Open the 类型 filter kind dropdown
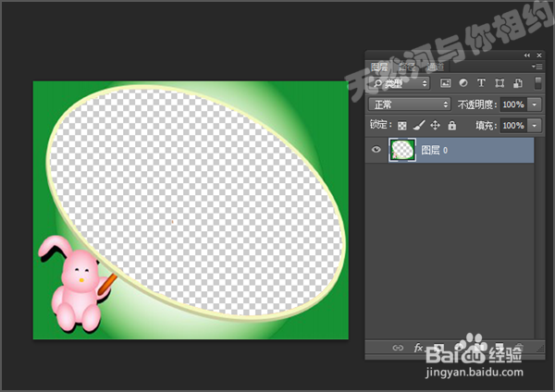 (401, 83)
